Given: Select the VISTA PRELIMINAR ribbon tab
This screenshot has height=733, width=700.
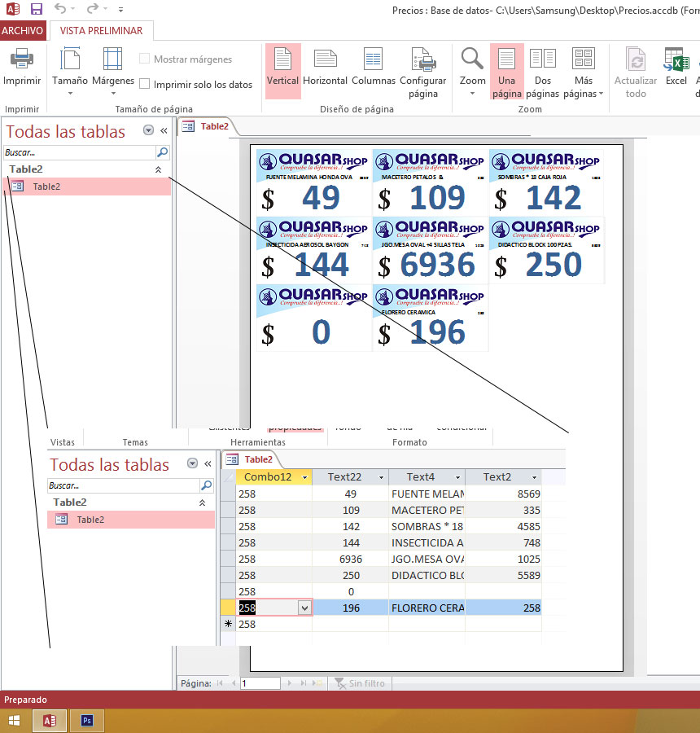Looking at the screenshot, I should (x=101, y=30).
